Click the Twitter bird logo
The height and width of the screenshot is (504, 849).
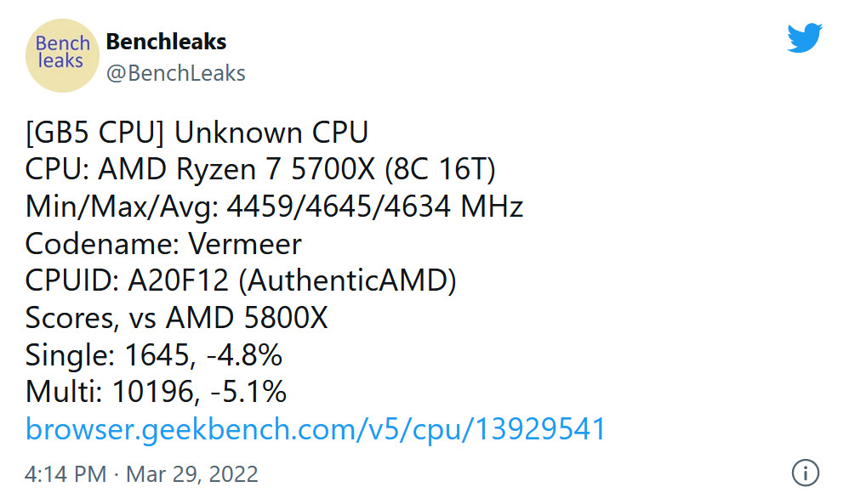805,38
